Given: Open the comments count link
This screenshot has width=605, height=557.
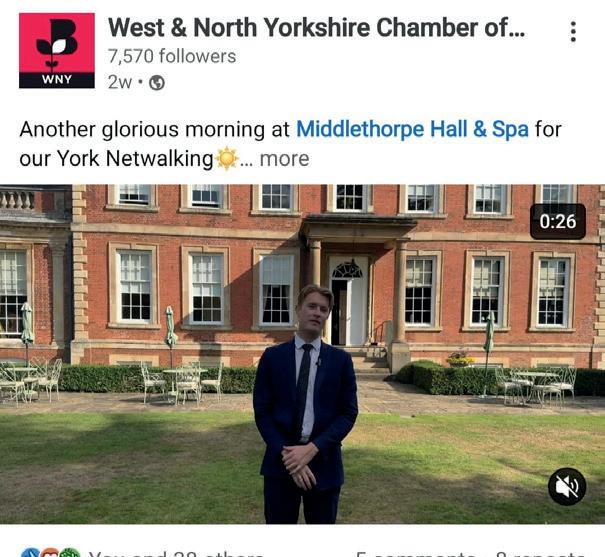Looking at the screenshot, I should click(x=415, y=554).
